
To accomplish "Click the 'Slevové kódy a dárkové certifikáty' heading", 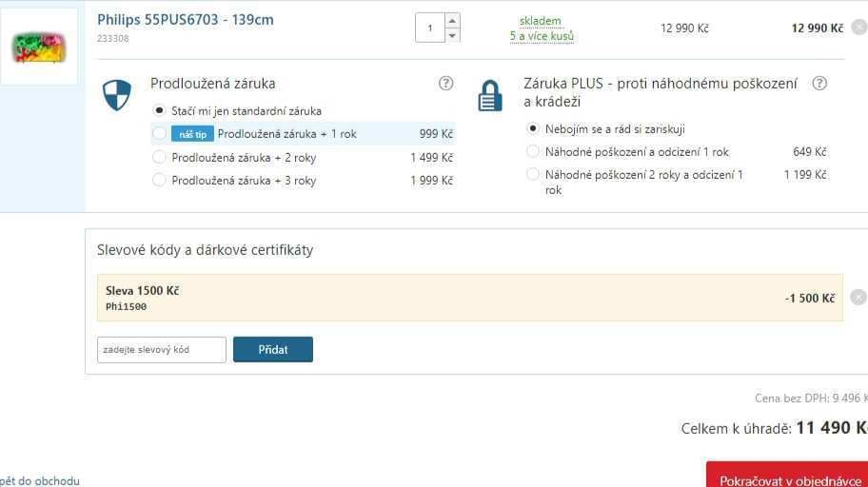I will point(206,250).
